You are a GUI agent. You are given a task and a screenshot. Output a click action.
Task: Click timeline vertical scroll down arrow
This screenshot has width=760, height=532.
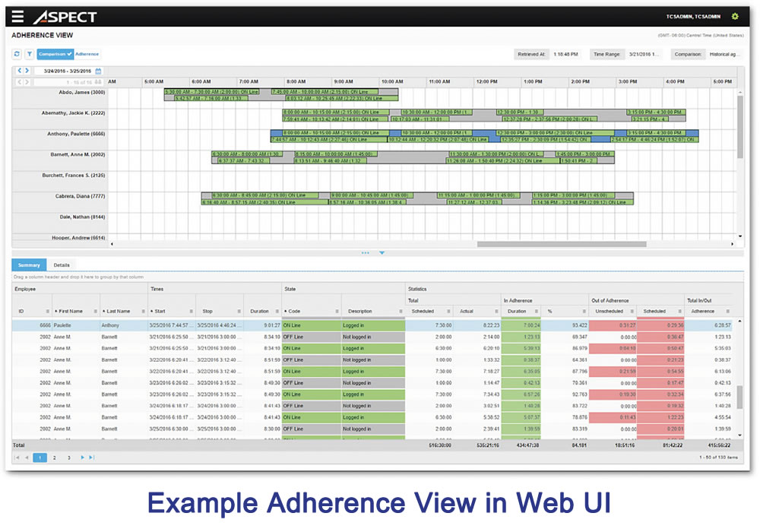tap(740, 236)
